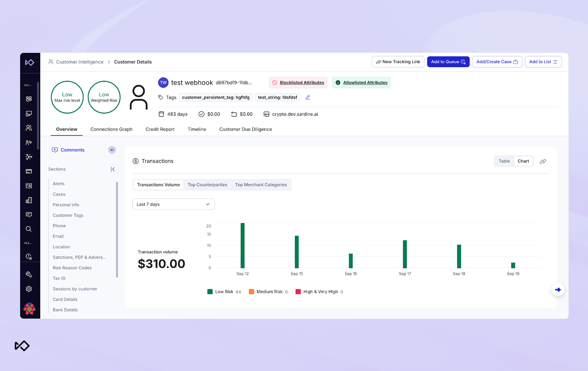
Task: Click the Add to Queue button
Action: tap(448, 62)
